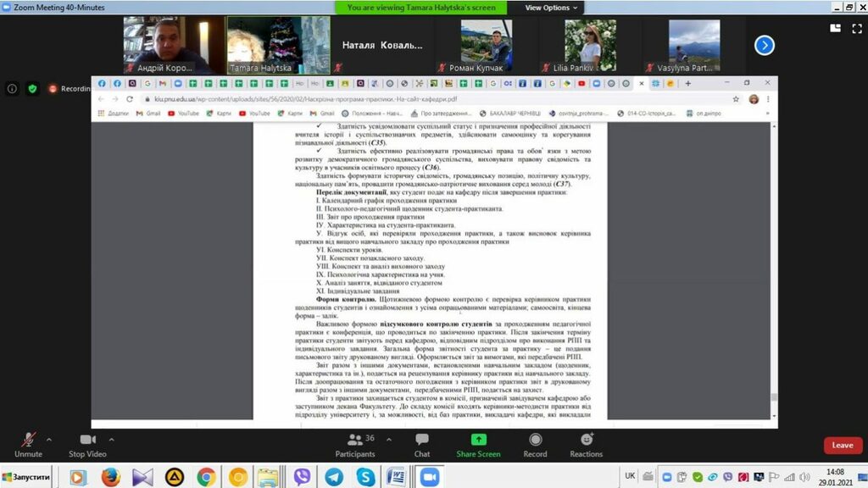Open the Запустити start menu button
This screenshot has width=868, height=488.
pos(25,477)
